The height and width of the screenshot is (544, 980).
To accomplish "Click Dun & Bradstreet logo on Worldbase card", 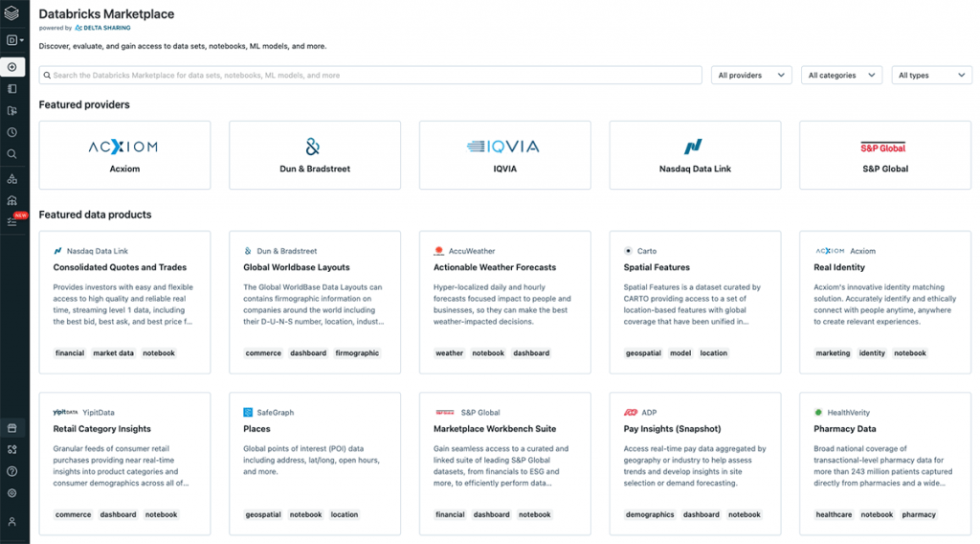I will (x=248, y=251).
